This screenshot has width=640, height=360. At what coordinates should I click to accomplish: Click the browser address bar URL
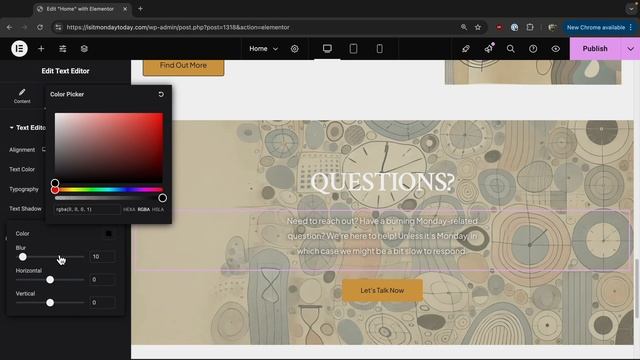178,27
